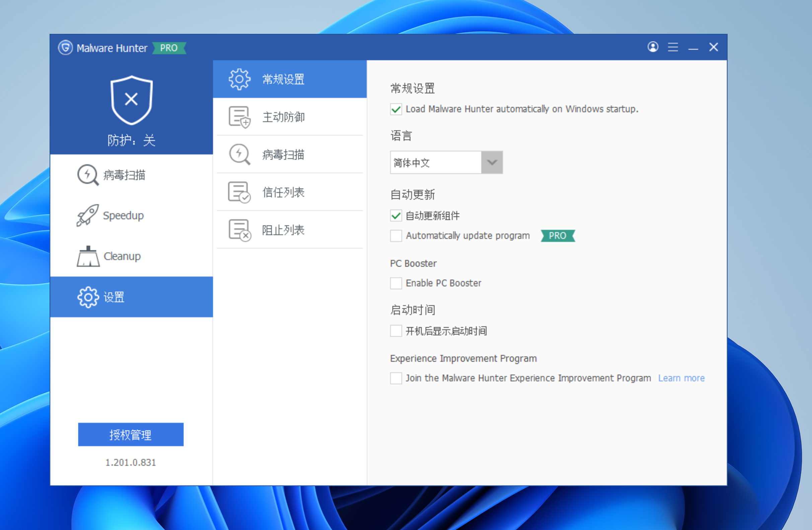Screen dimensions: 812x530
Task: Click the PRO badge in title bar
Action: (x=169, y=48)
